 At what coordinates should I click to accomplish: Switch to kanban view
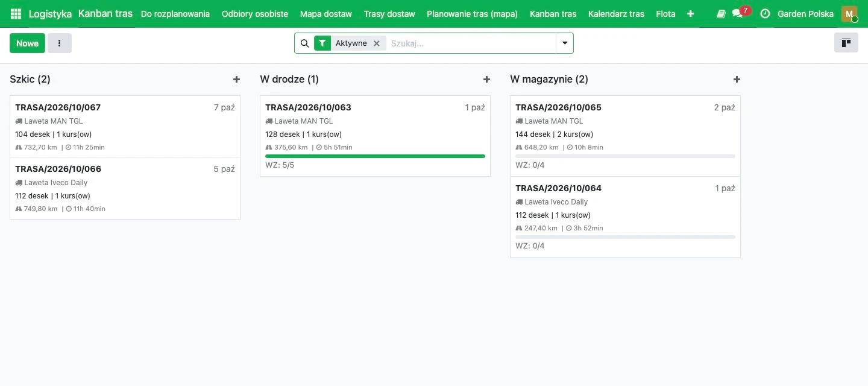pos(846,43)
